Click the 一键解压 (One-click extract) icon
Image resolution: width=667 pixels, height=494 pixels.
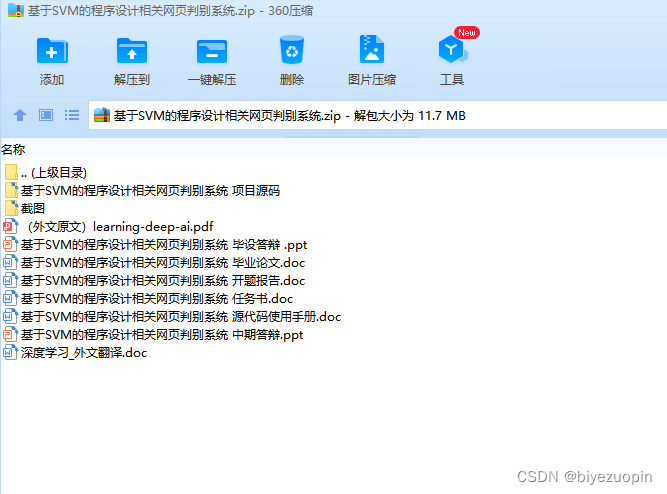point(212,51)
